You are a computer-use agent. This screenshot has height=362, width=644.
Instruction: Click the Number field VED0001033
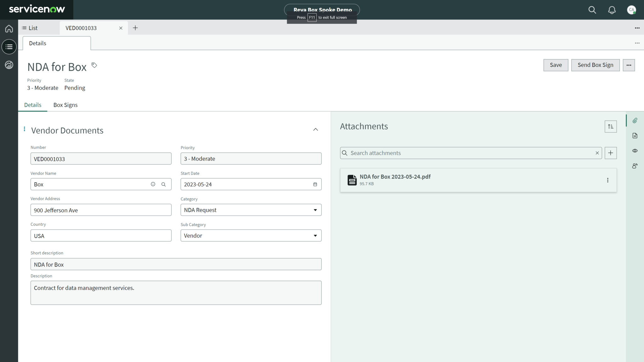point(101,159)
